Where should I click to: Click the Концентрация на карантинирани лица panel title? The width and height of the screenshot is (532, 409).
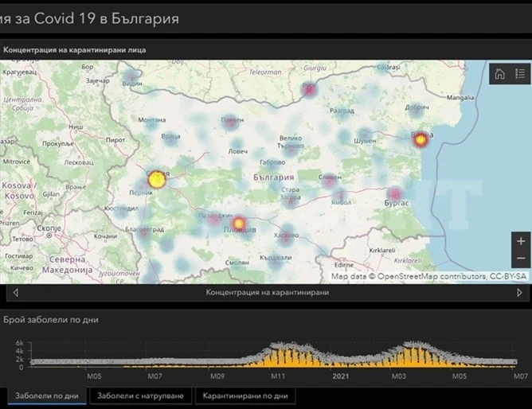(74, 50)
